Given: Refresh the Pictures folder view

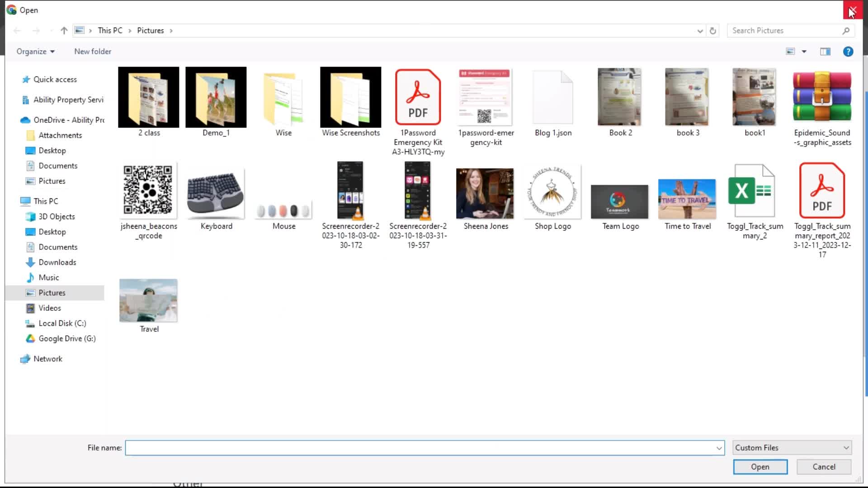Looking at the screenshot, I should (x=713, y=31).
